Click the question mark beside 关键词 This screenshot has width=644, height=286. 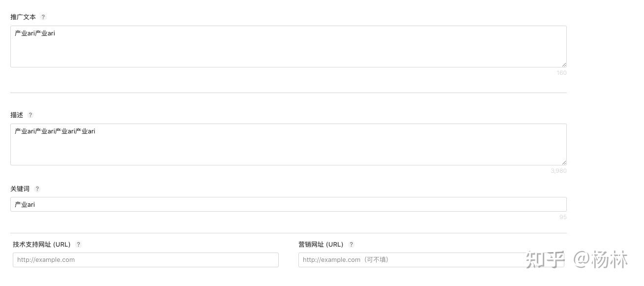(x=37, y=189)
